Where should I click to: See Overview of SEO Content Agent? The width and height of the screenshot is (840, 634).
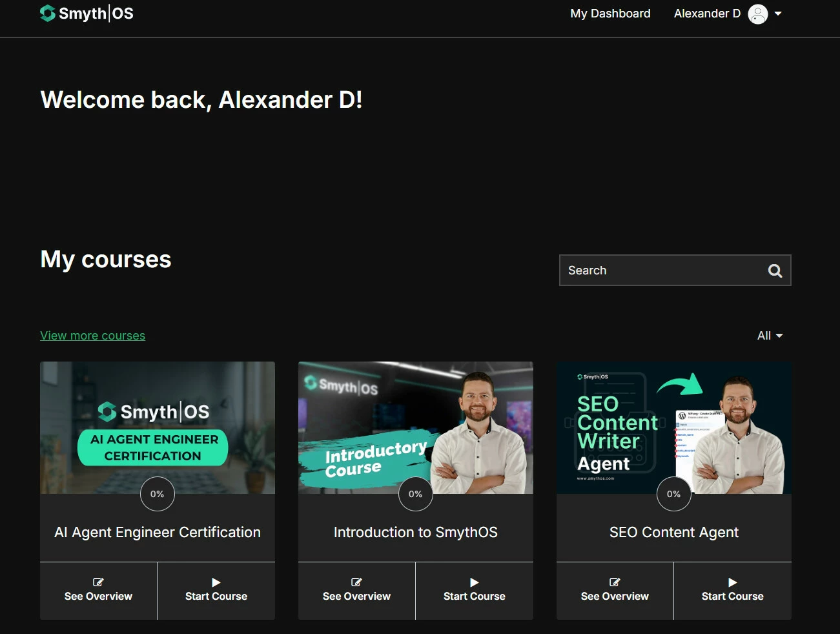615,591
